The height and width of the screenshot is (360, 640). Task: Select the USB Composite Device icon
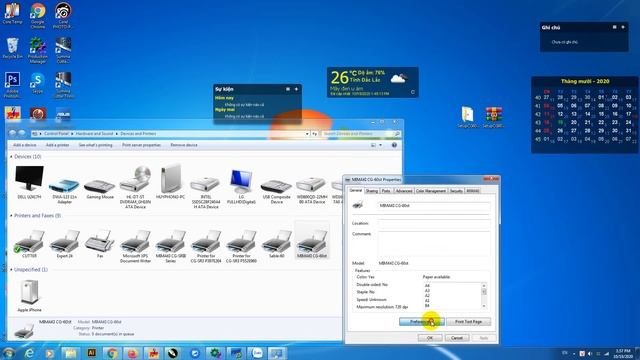click(x=276, y=191)
